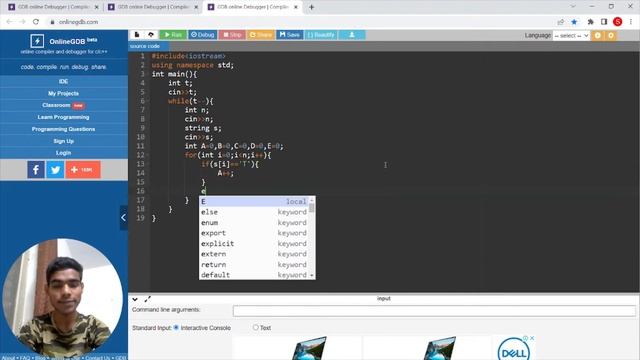Open Programming Questions in the sidebar
The width and height of the screenshot is (640, 360).
pos(63,129)
